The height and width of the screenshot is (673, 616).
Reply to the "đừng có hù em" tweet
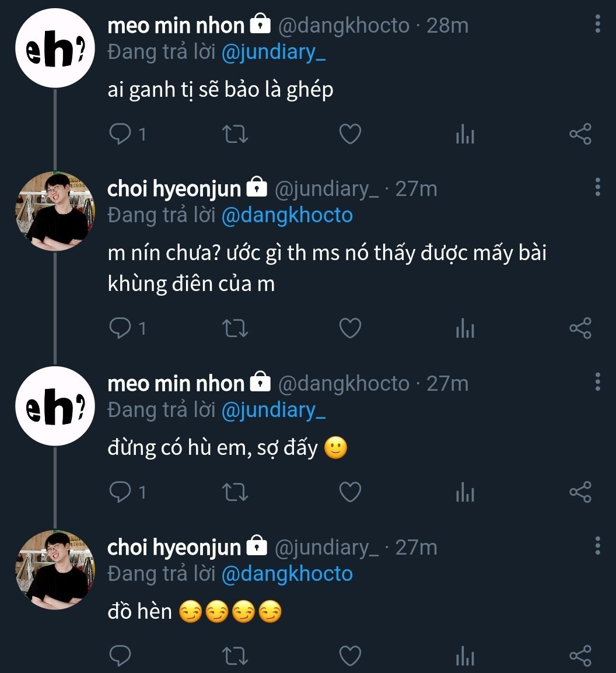click(x=120, y=493)
